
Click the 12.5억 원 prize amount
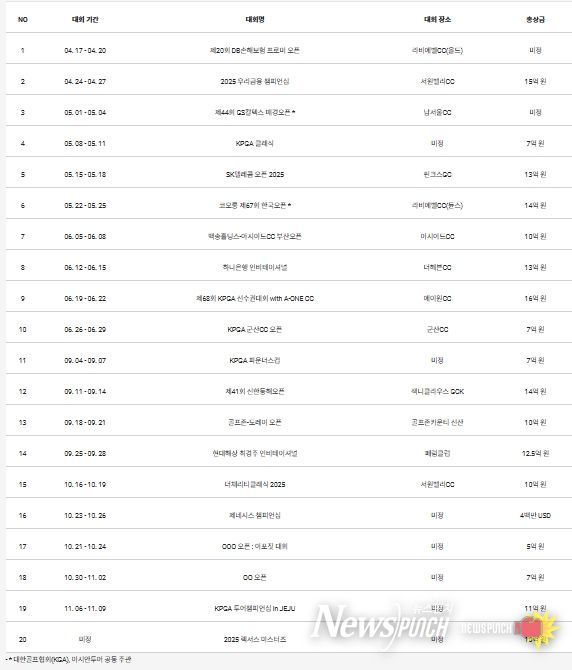[x=535, y=453]
